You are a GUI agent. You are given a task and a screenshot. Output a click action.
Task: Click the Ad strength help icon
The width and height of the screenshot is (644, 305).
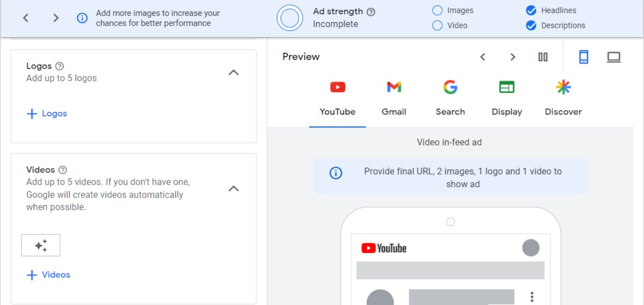pyautogui.click(x=371, y=12)
